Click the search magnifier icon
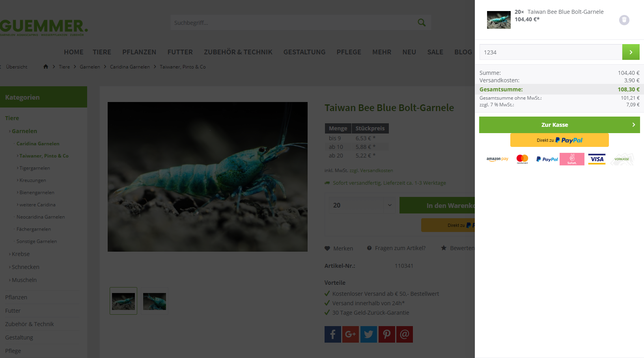 click(x=422, y=22)
